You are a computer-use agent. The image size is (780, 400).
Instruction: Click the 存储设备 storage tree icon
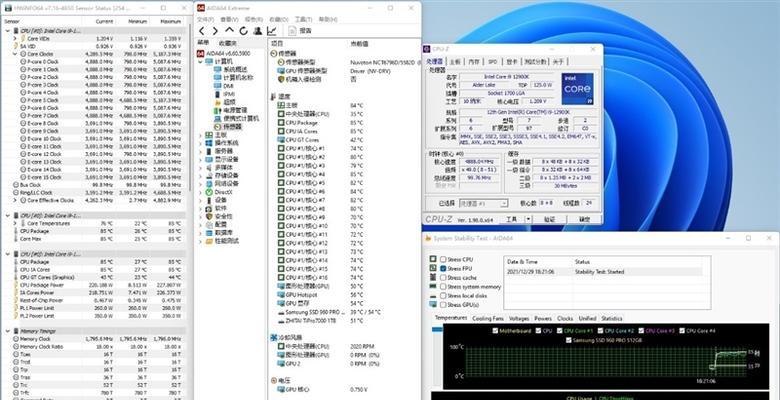209,176
